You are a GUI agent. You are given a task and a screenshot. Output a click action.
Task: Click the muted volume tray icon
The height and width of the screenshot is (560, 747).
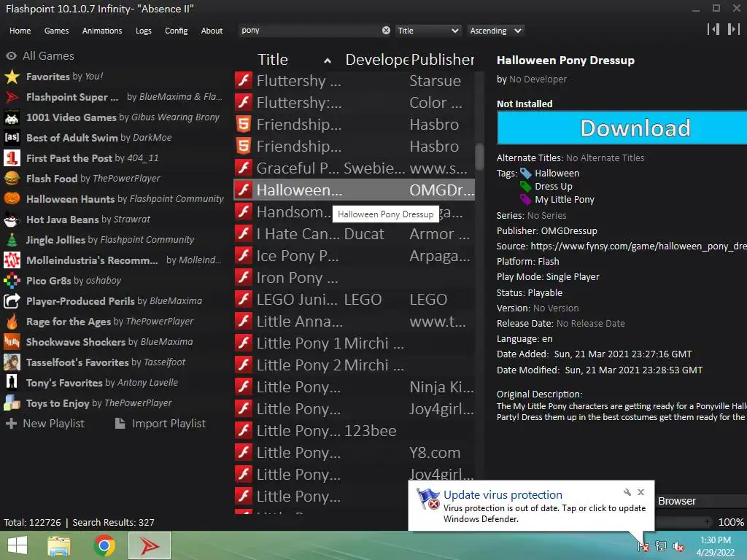click(x=678, y=547)
